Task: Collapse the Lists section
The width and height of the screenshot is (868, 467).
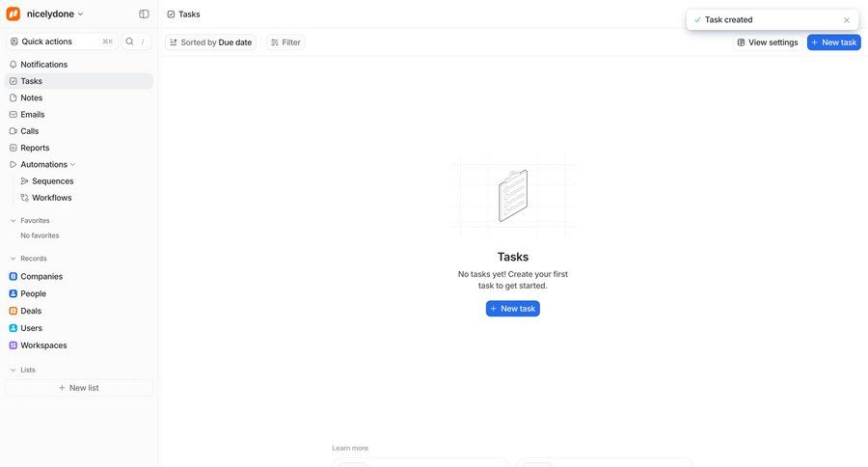Action: [x=14, y=371]
